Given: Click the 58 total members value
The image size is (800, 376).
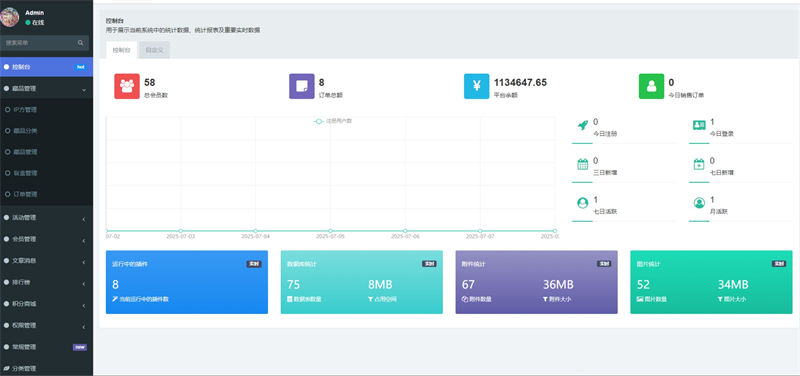Looking at the screenshot, I should click(x=149, y=83).
